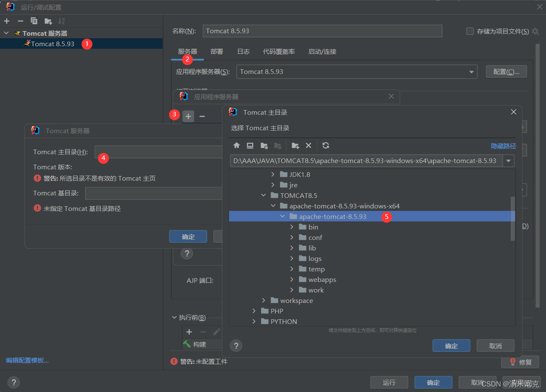The width and height of the screenshot is (546, 392).
Task: Select the conf folder
Action: tap(315, 237)
